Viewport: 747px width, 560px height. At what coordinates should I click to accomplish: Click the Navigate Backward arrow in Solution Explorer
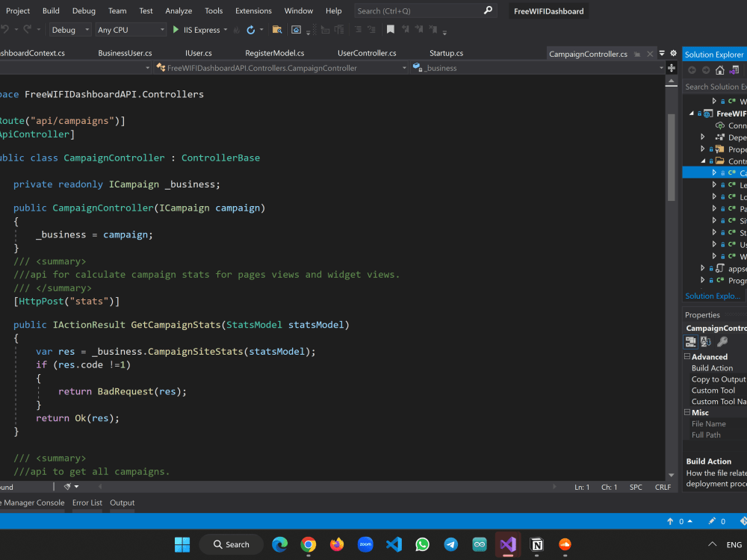click(x=692, y=69)
